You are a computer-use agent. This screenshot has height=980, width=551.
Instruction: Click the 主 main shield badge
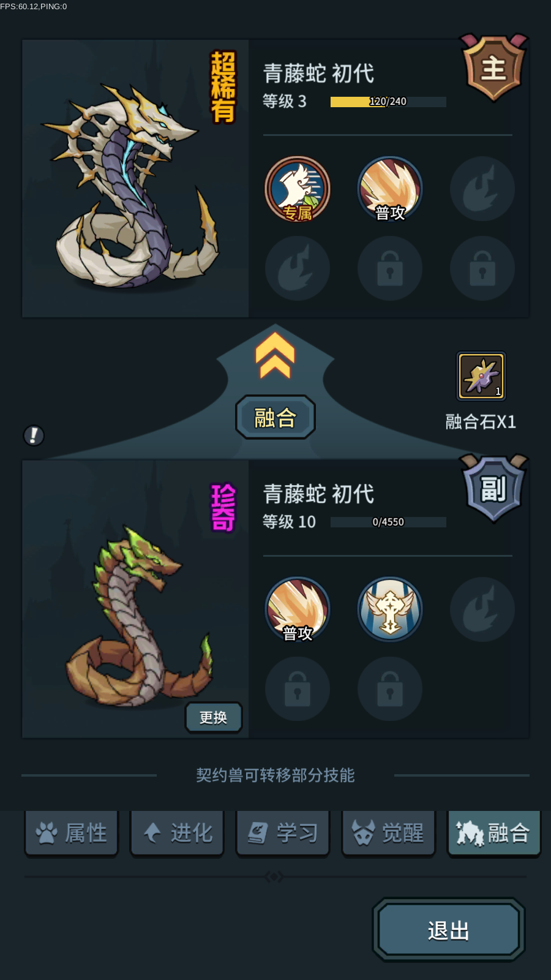tap(494, 67)
